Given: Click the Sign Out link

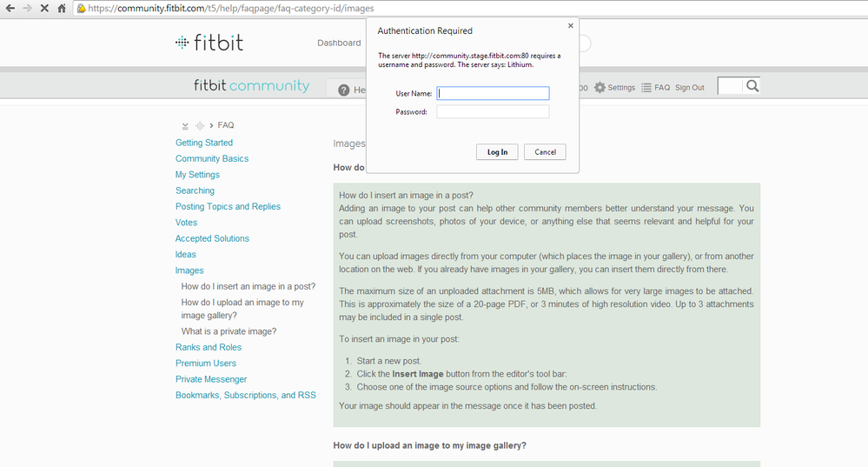Looking at the screenshot, I should pyautogui.click(x=690, y=88).
